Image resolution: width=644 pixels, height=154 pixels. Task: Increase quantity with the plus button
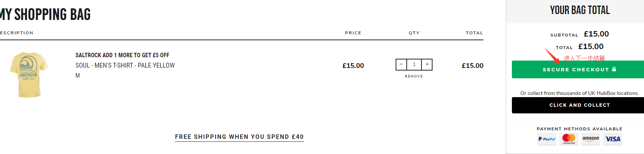click(x=427, y=65)
